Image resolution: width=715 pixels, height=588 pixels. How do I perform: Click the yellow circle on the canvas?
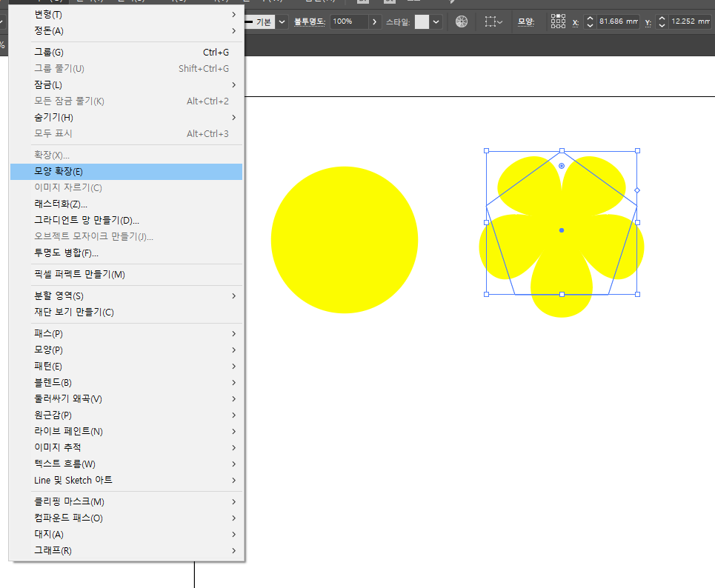pyautogui.click(x=345, y=240)
